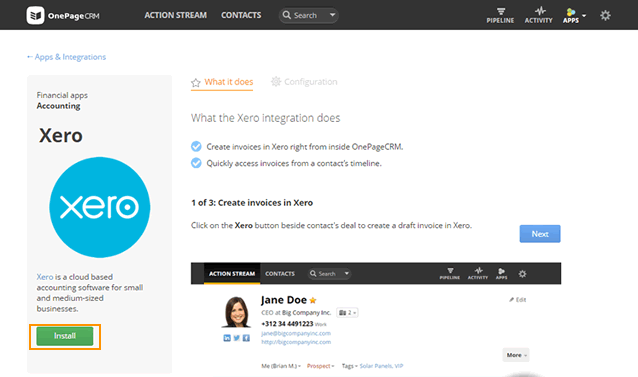Image resolution: width=638 pixels, height=377 pixels.
Task: Open the Apps icon in top bar
Action: pos(570,15)
